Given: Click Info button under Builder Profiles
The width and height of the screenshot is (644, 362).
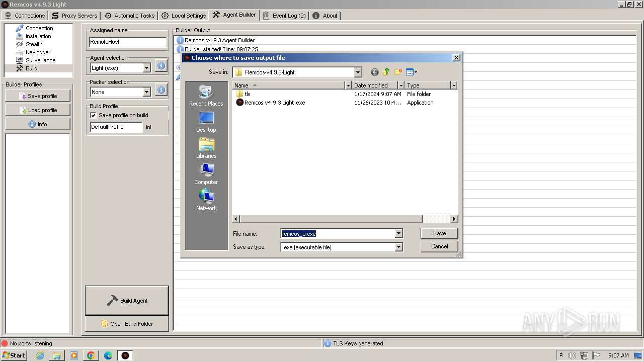Looking at the screenshot, I should tap(38, 124).
